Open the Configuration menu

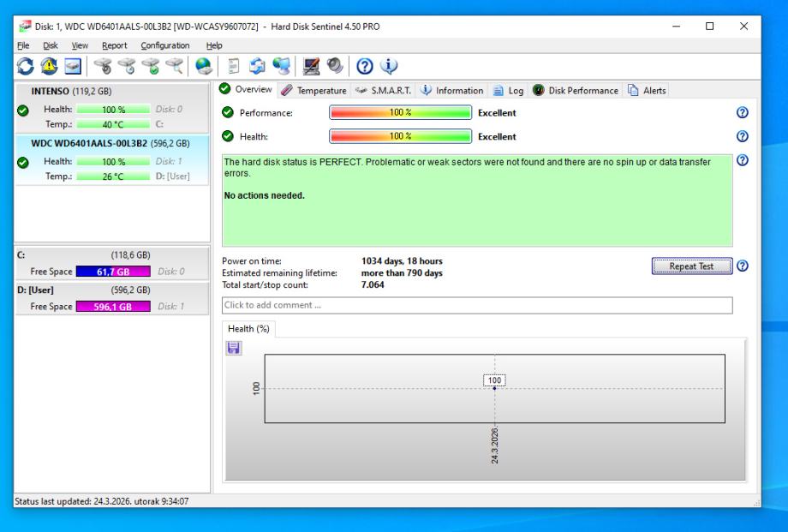point(165,45)
